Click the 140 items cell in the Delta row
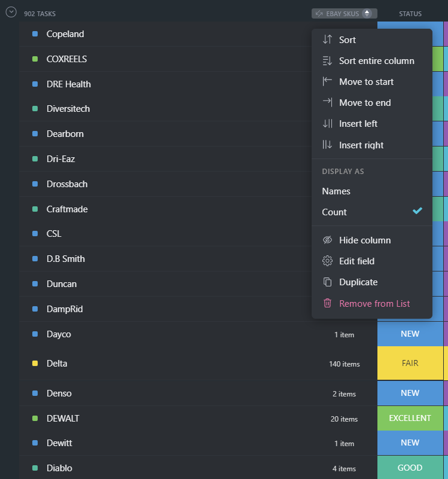 [345, 363]
